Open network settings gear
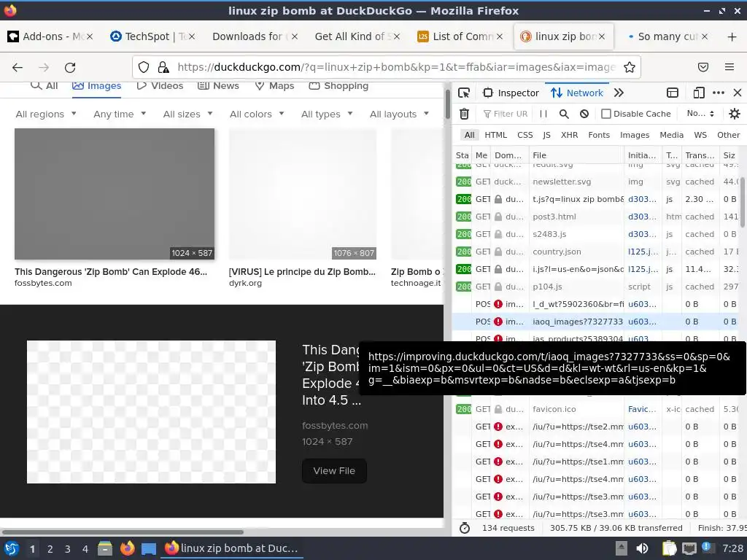The height and width of the screenshot is (560, 747). (x=735, y=114)
